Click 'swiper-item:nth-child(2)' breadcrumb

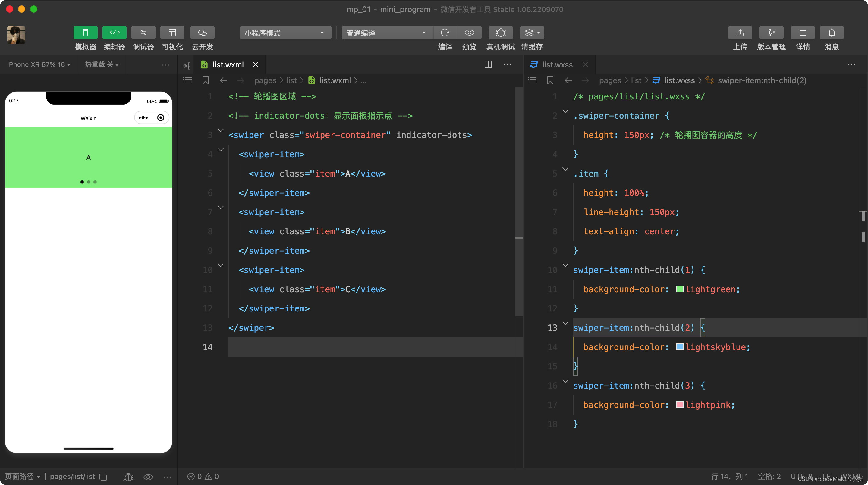(x=762, y=80)
